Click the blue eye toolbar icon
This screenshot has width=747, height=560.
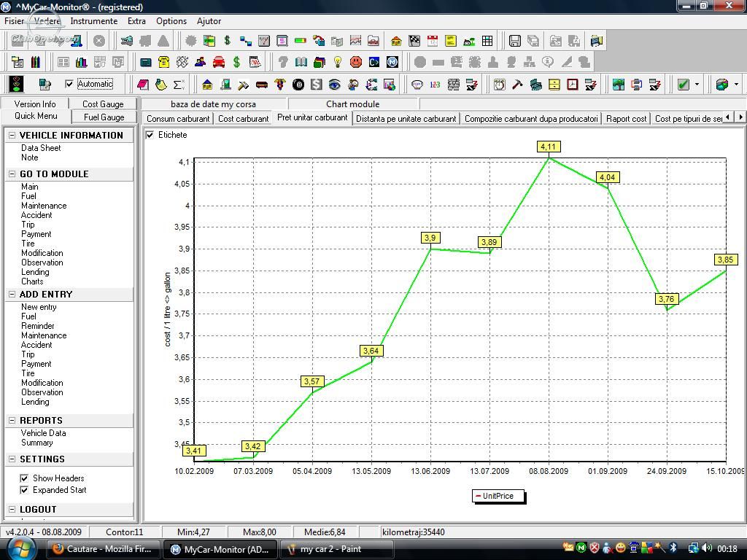point(334,85)
